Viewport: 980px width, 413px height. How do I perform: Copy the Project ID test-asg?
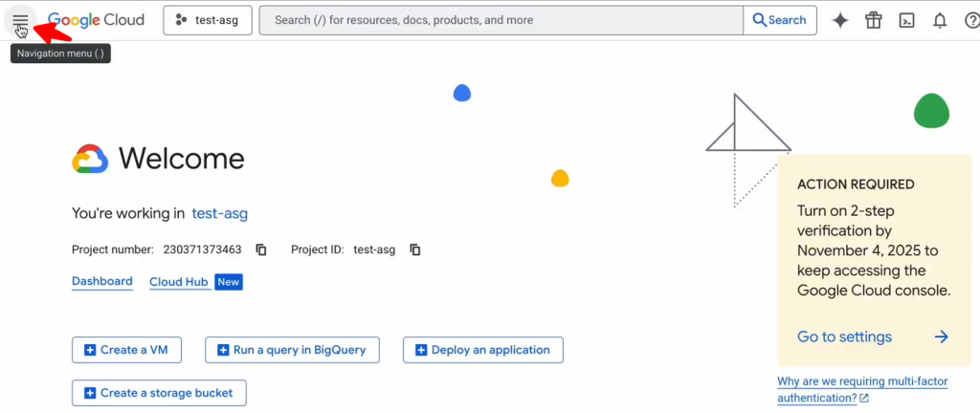click(x=415, y=250)
